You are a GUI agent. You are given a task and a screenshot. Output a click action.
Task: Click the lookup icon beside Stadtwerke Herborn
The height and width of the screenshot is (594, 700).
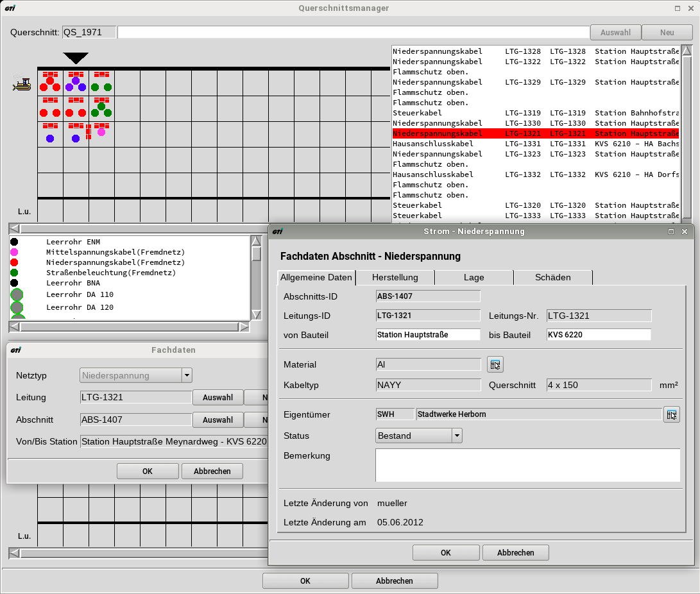pos(672,414)
